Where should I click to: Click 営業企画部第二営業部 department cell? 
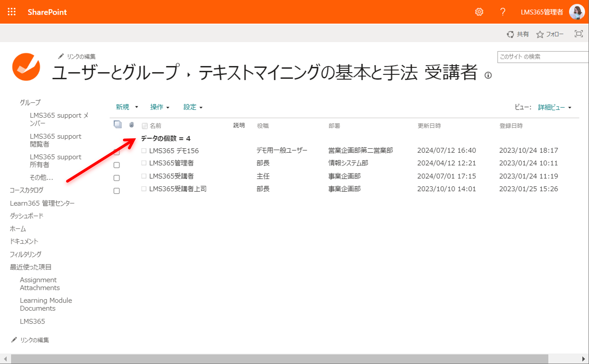click(360, 150)
